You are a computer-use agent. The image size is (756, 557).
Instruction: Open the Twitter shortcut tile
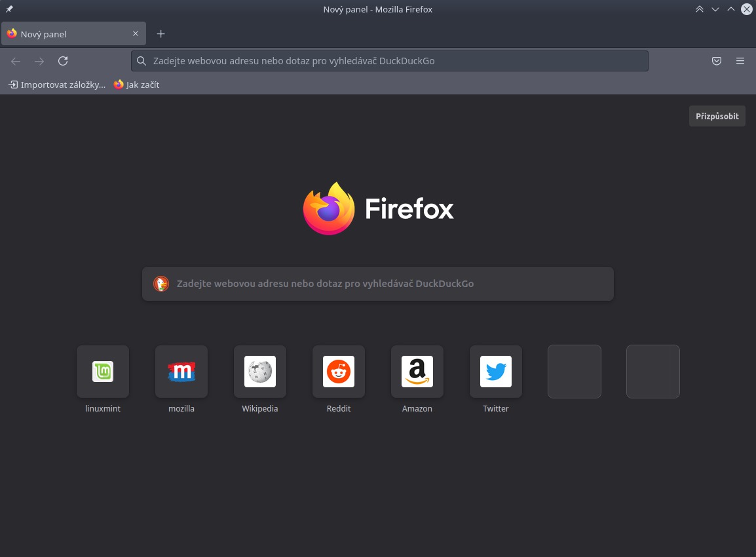click(x=496, y=372)
